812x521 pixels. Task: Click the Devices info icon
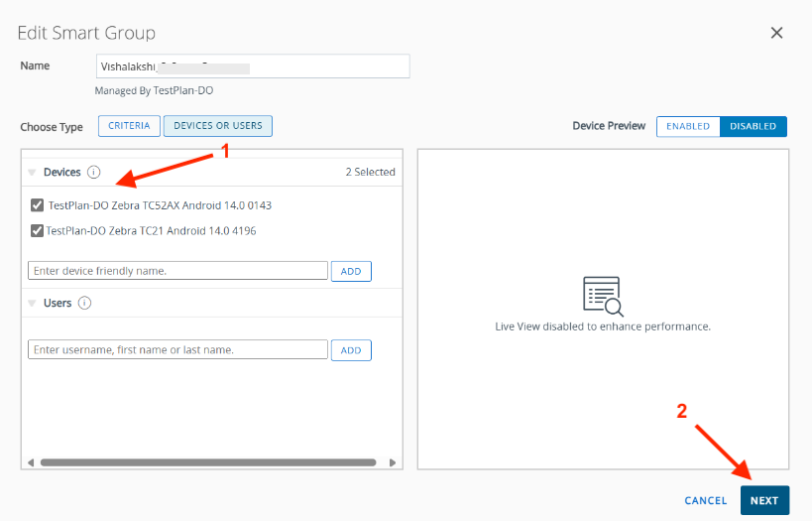(94, 172)
